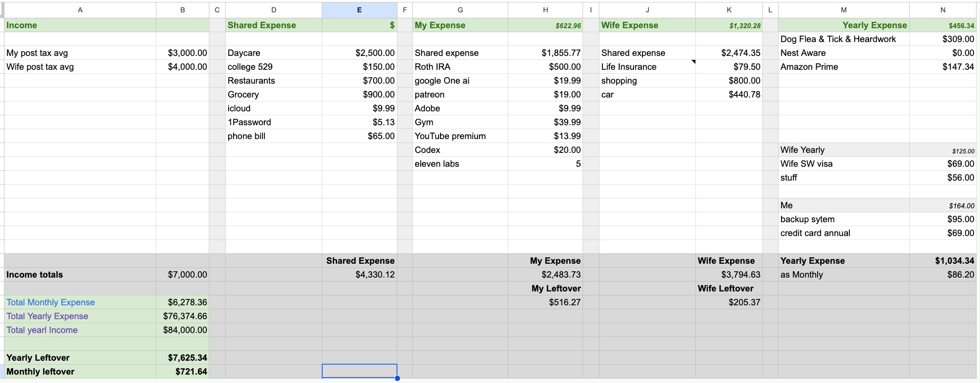
Task: Click the $7,625.34 Yearly Leftover value
Action: pyautogui.click(x=183, y=358)
